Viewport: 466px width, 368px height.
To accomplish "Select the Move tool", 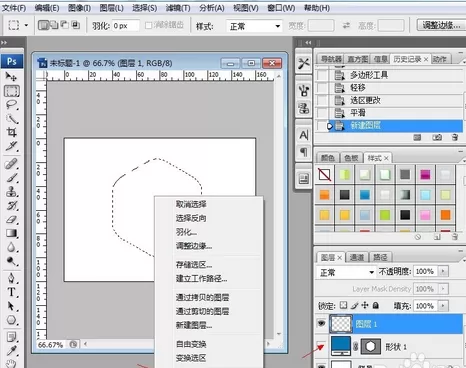I will pos(11,77).
